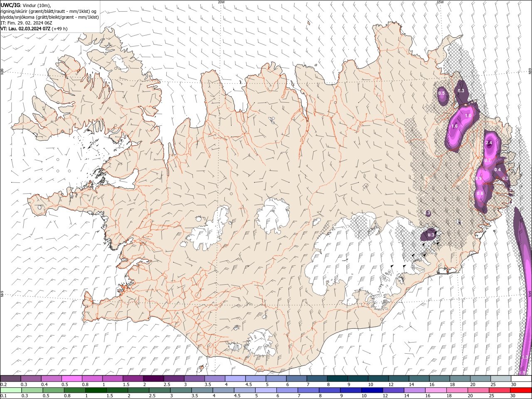The width and height of the screenshot is (532, 399).
Task: Select the 1 dark green swatch in lower legend
Action: [x=96, y=390]
